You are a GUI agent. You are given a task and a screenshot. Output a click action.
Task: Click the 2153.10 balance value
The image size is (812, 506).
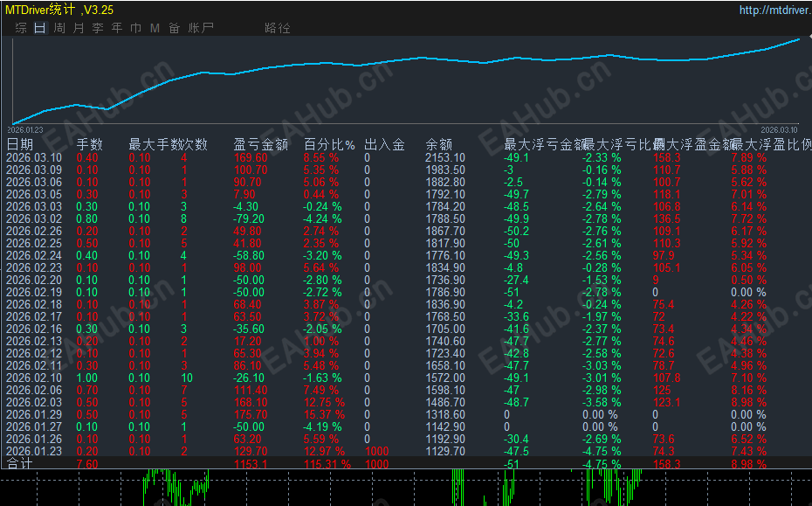[x=445, y=157]
